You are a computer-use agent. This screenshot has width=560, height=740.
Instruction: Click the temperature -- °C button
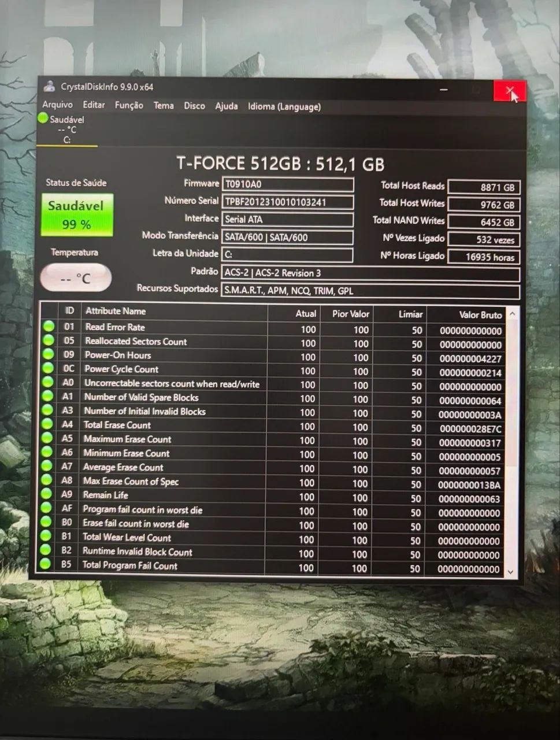click(x=76, y=278)
